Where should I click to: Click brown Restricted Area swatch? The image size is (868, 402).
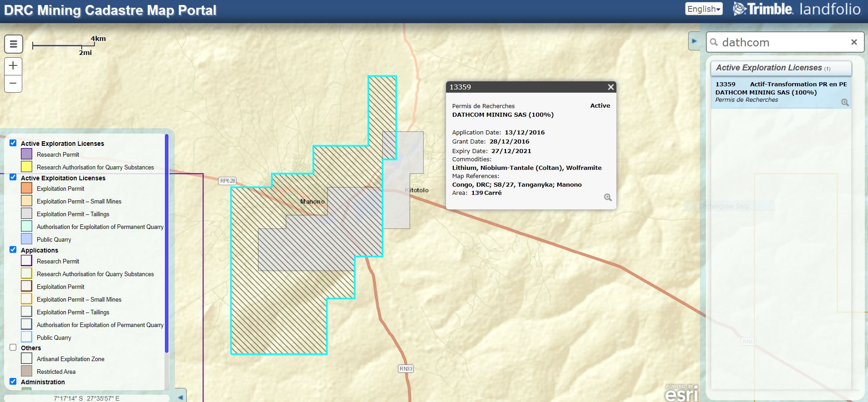(27, 371)
